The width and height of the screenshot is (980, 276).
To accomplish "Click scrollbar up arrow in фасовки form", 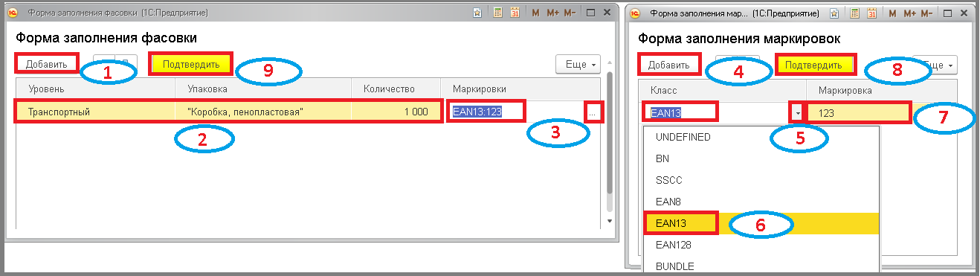I will (x=610, y=63).
